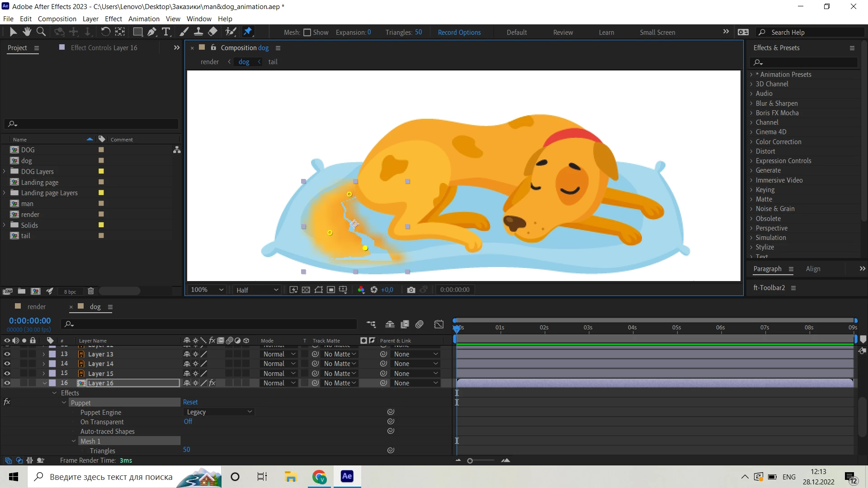
Task: Expand the DOG Layers folder
Action: pos(5,171)
